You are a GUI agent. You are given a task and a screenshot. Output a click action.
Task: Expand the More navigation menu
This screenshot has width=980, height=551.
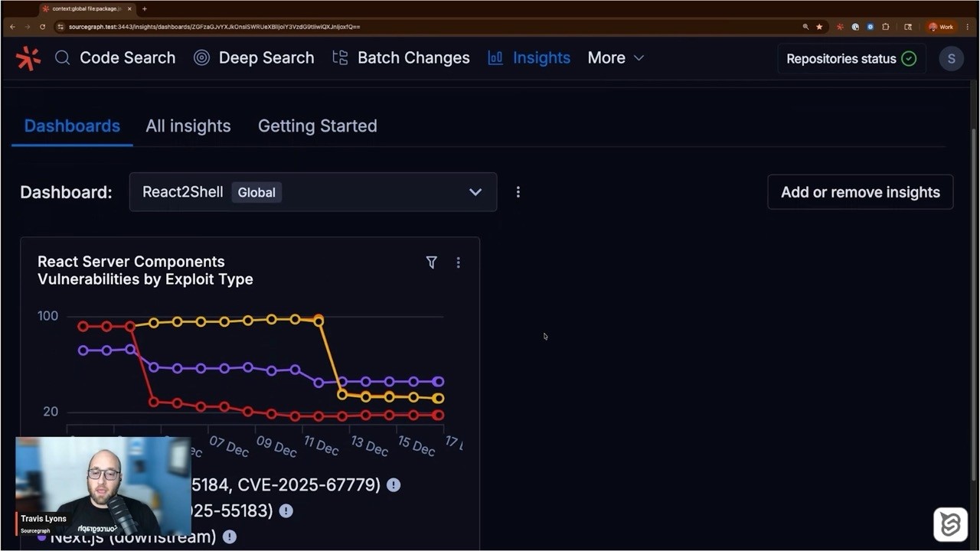(x=616, y=58)
